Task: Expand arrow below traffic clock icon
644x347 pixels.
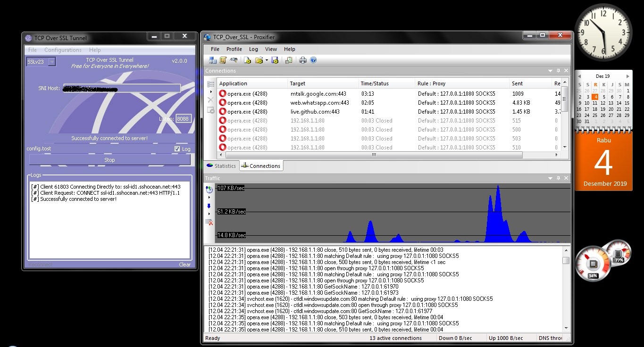Action: (x=209, y=198)
